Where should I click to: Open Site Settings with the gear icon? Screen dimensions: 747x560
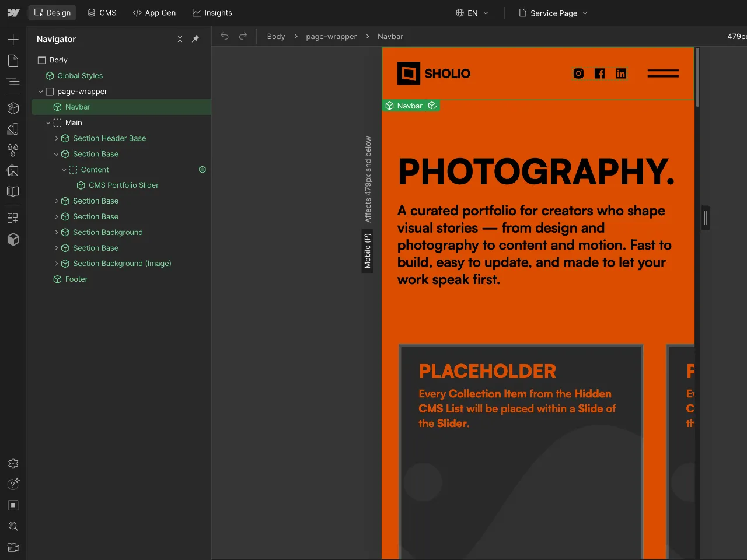pos(13,463)
